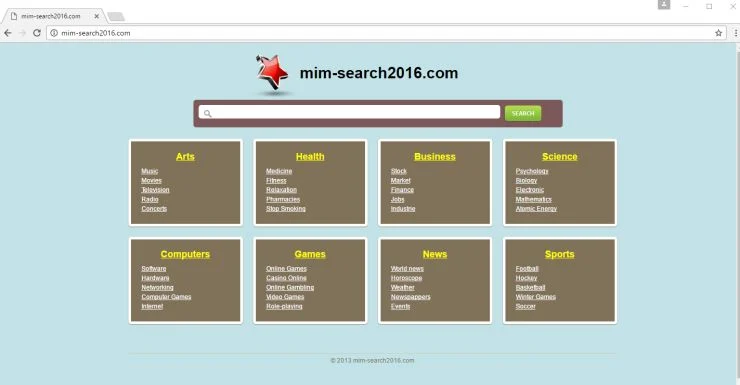This screenshot has height=385, width=740.
Task: Click the Horoscope link
Action: tap(406, 278)
